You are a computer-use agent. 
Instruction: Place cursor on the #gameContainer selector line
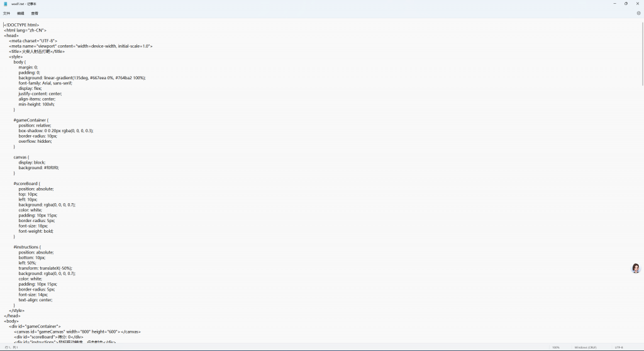pos(31,120)
